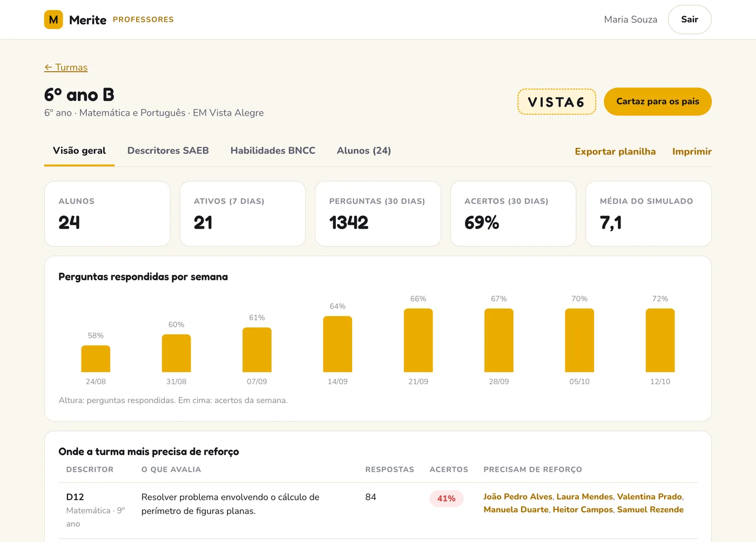756x542 pixels.
Task: Open student Valentina Prado
Action: [x=650, y=497]
